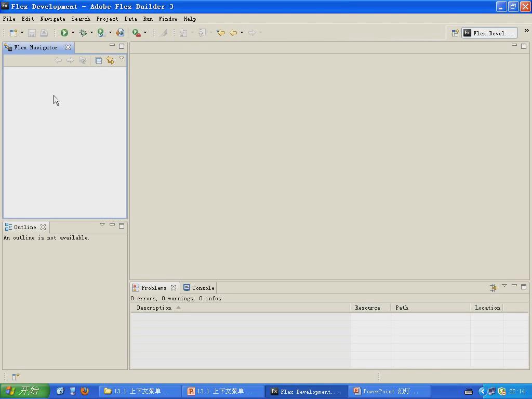Show hidden perspective toolbar chevron
Viewport: 532px width, 399px height.
pyautogui.click(x=527, y=31)
